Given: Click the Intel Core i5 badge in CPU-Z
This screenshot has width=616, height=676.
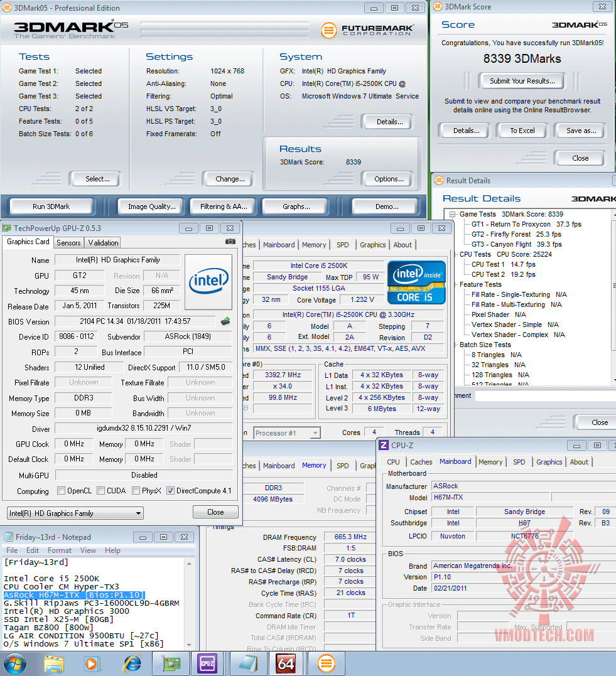Looking at the screenshot, I should click(x=416, y=282).
